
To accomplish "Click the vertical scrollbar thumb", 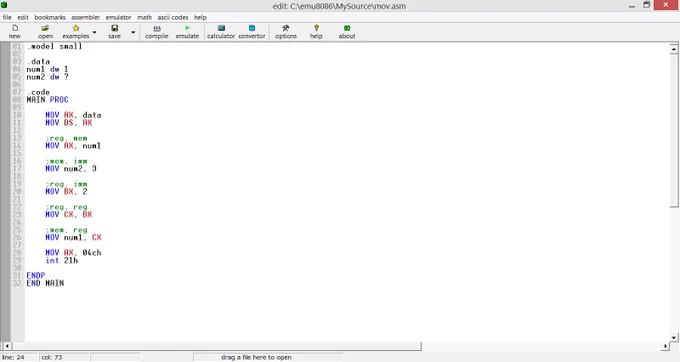I will click(x=673, y=130).
